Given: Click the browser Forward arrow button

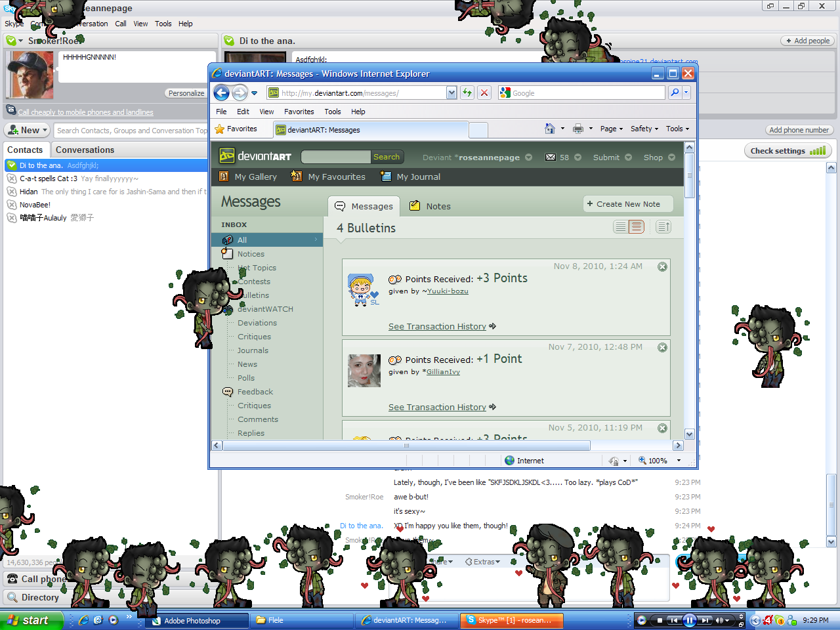Looking at the screenshot, I should (x=240, y=93).
